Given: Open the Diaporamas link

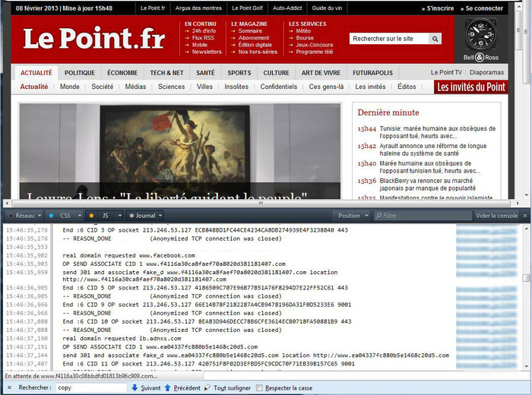Looking at the screenshot, I should pyautogui.click(x=486, y=72).
